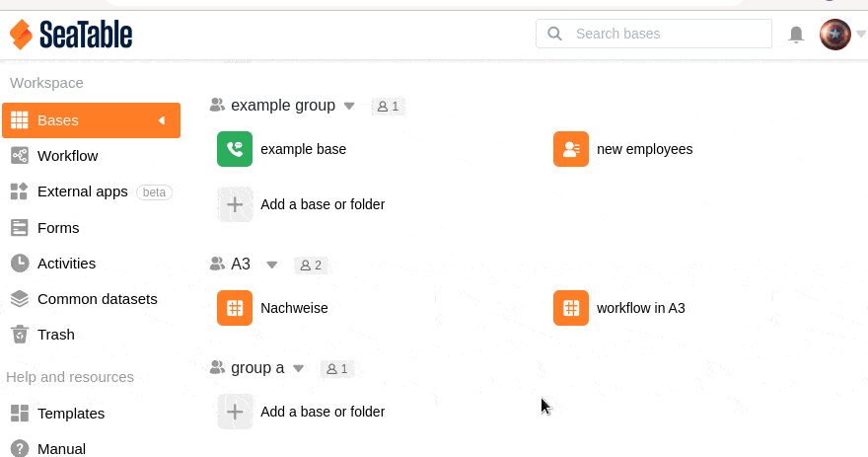Click the SeaTable logo
This screenshot has width=868, height=457.
coord(71,35)
